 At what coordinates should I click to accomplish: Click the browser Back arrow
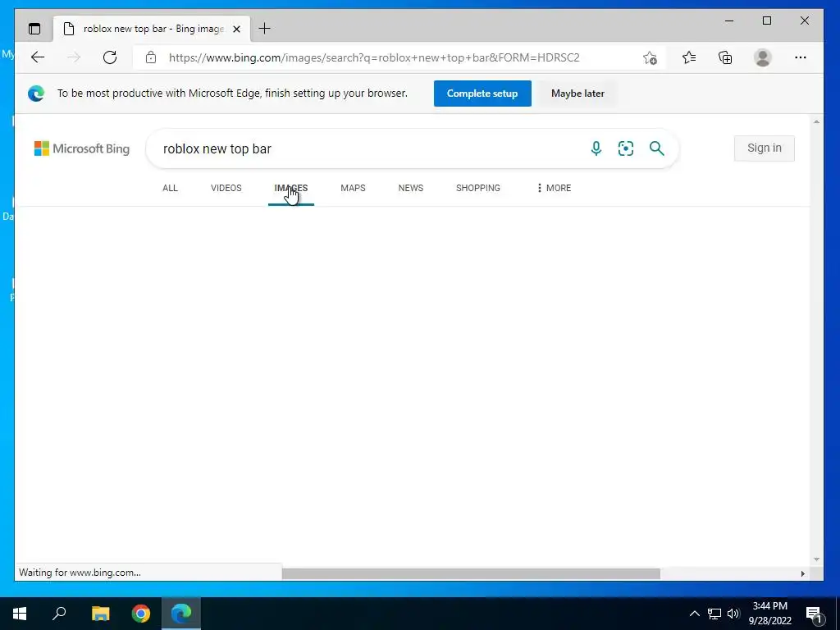click(38, 57)
